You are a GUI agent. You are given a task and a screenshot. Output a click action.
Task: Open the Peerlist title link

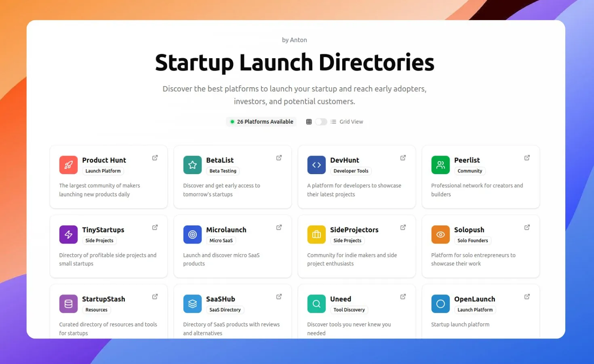click(467, 160)
